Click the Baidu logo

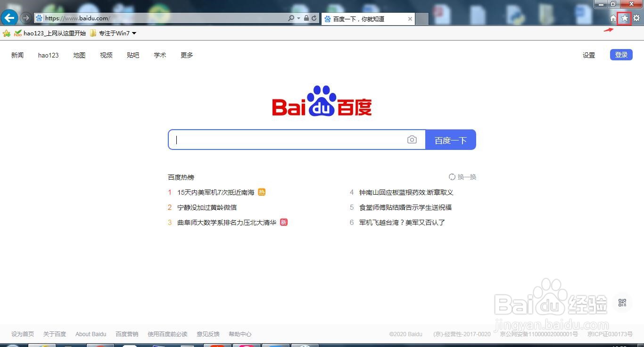tap(322, 101)
